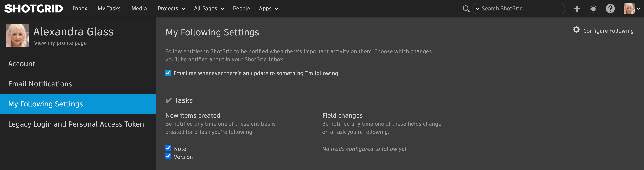Click the plus create icon
The image size is (644, 170).
[x=577, y=9]
